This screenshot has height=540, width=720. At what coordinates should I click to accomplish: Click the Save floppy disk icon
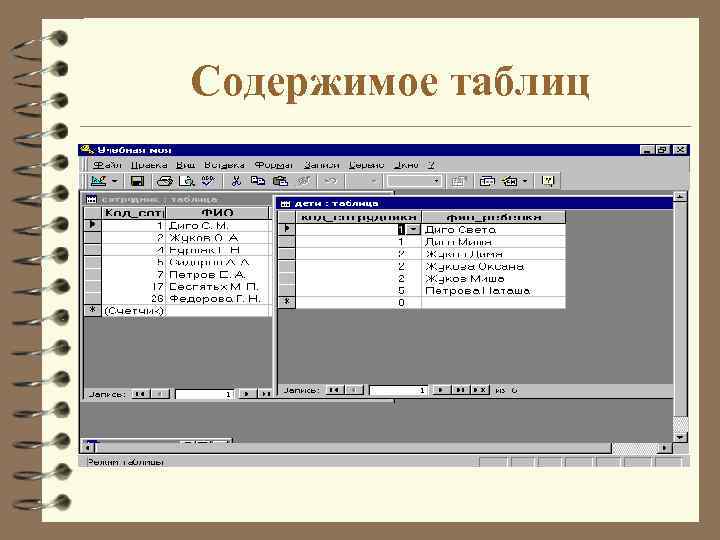[137, 181]
